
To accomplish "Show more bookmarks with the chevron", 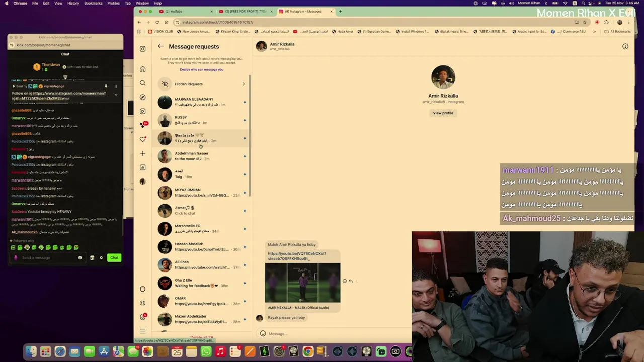I will pyautogui.click(x=594, y=32).
